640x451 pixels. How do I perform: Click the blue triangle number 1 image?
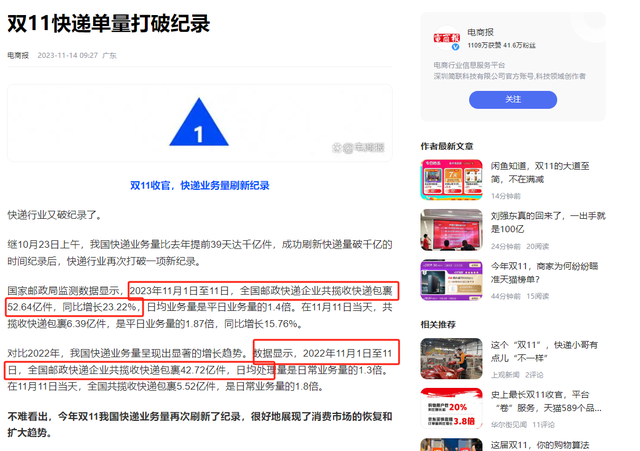click(x=199, y=122)
